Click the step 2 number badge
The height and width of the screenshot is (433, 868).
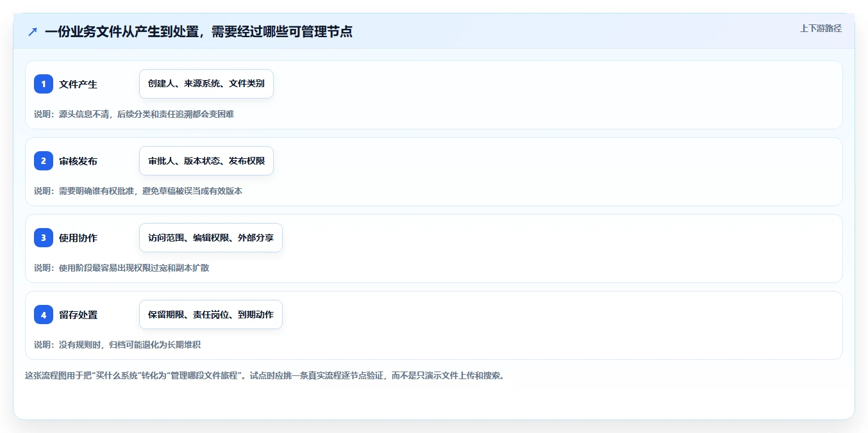pos(44,161)
